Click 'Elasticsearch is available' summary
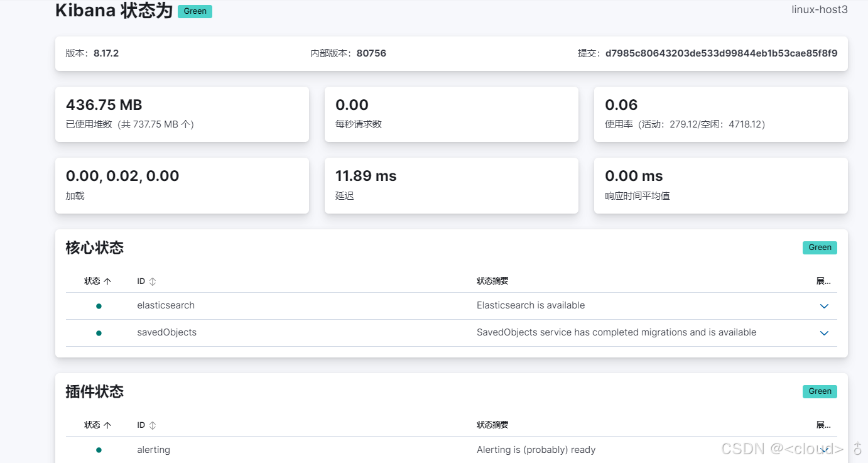 531,305
